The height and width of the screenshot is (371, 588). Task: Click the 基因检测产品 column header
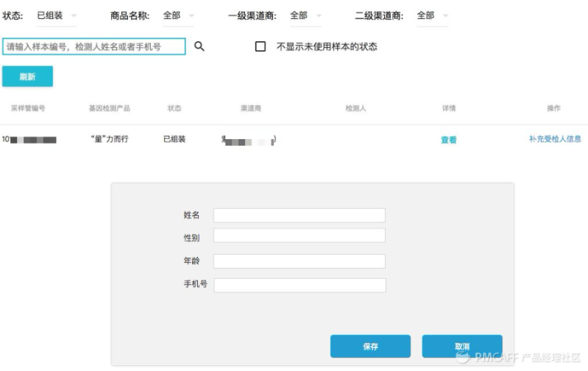110,108
